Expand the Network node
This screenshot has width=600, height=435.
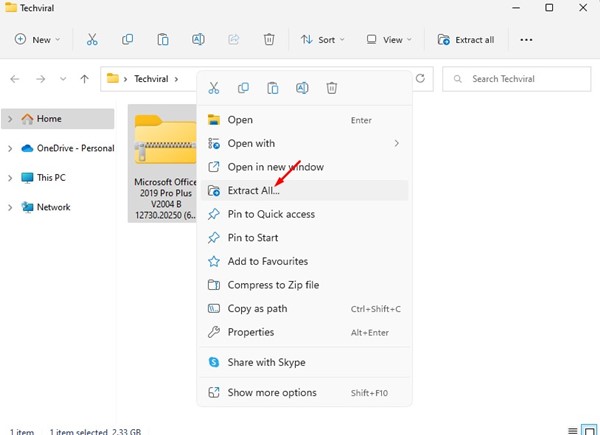click(x=10, y=207)
